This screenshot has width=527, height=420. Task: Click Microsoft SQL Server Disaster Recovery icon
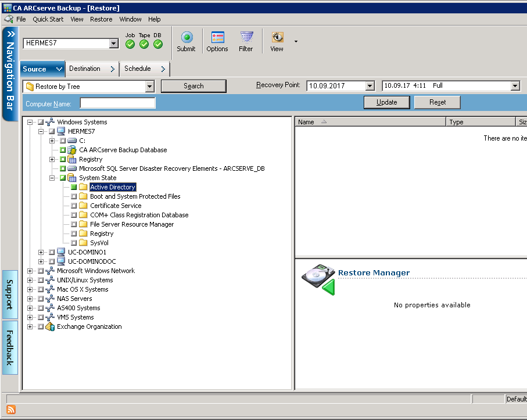tap(72, 168)
